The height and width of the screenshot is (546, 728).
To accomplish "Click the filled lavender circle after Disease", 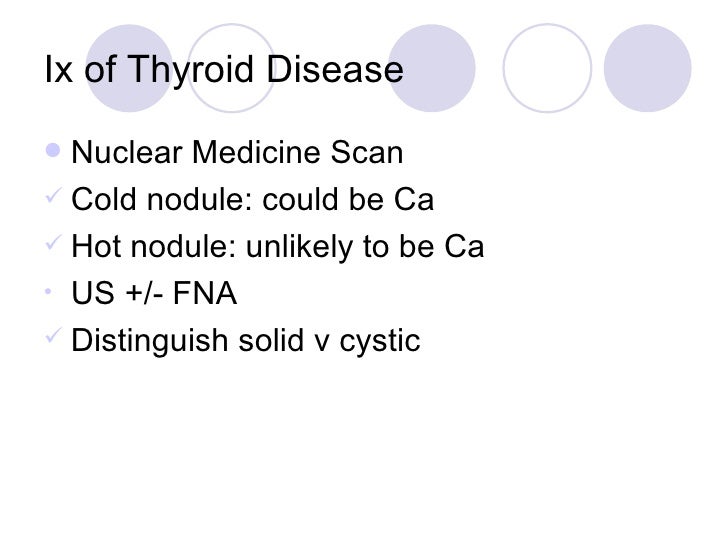I will point(432,68).
